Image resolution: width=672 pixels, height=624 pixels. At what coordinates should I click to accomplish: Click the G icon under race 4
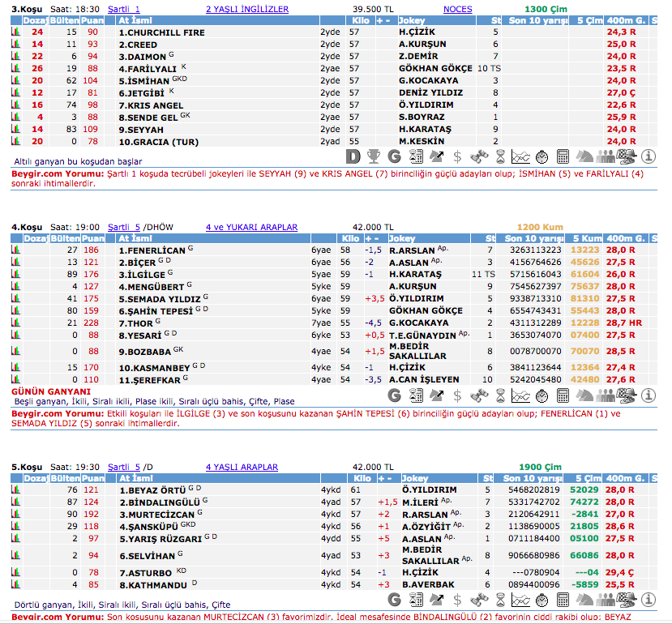pyautogui.click(x=395, y=395)
